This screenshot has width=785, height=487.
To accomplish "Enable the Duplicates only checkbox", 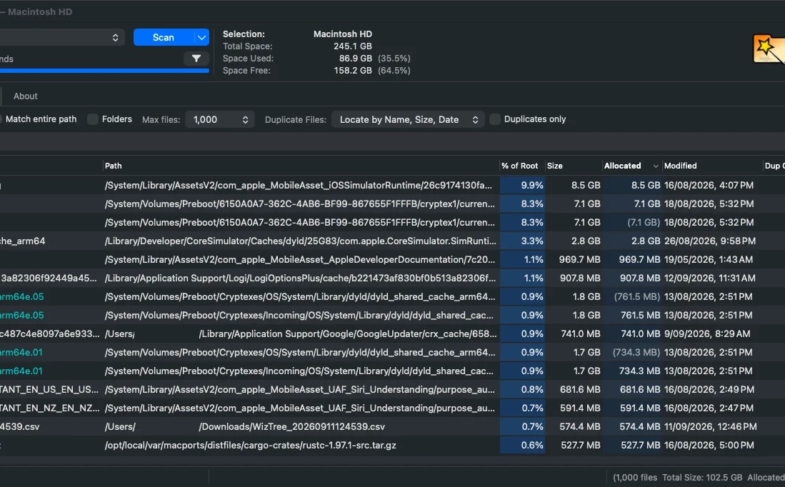I will tap(495, 119).
